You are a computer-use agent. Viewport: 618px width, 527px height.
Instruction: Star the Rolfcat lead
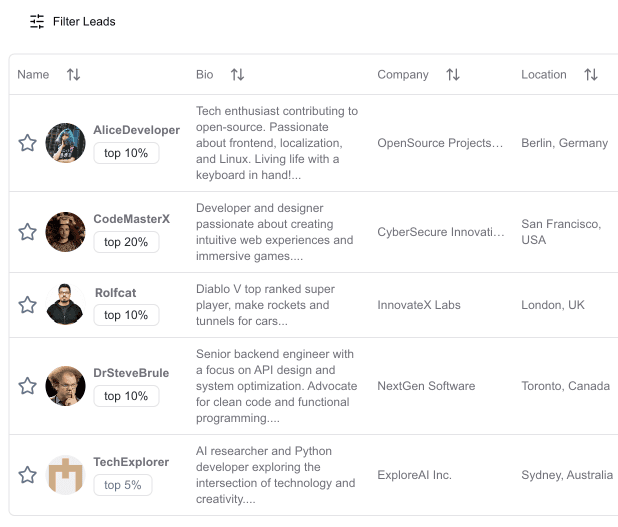coord(28,305)
